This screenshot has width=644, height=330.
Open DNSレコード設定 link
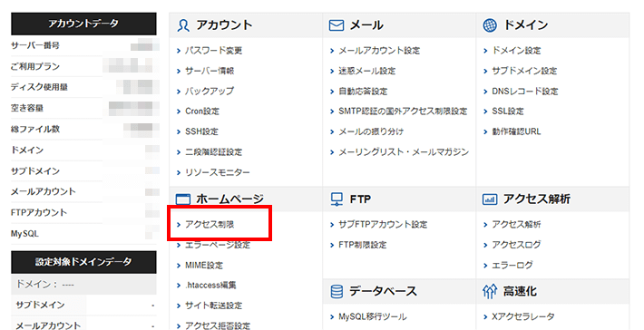click(525, 92)
